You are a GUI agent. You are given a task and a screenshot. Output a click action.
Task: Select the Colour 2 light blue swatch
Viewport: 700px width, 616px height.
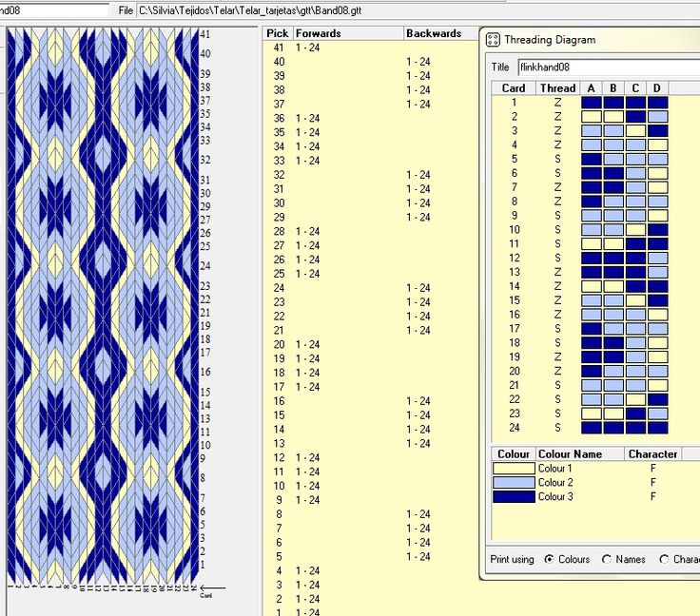click(x=514, y=482)
